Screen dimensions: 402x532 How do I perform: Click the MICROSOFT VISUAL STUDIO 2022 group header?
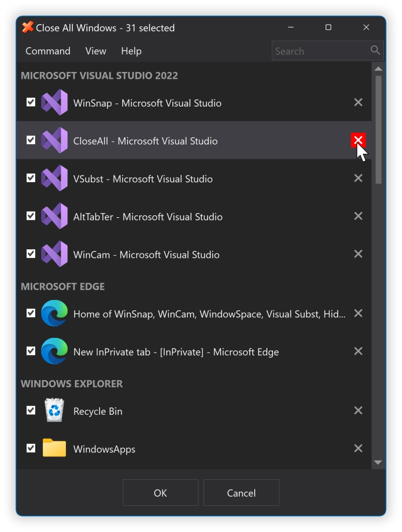(99, 75)
